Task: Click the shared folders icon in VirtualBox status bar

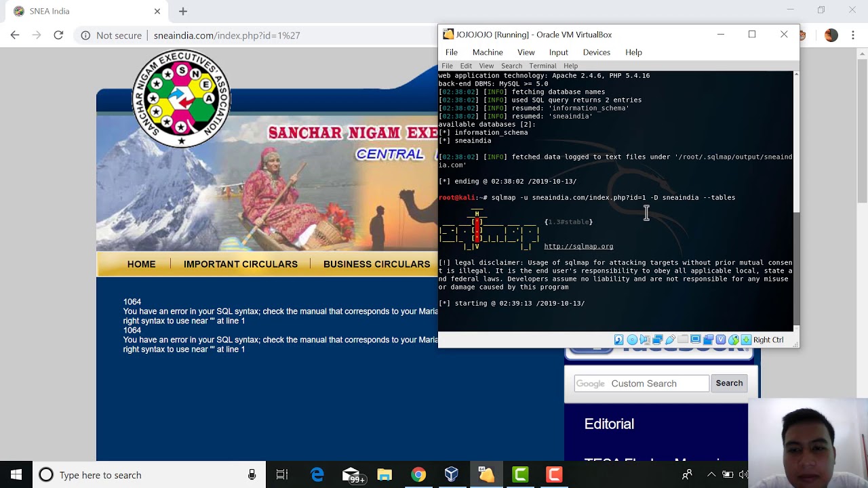Action: [683, 340]
